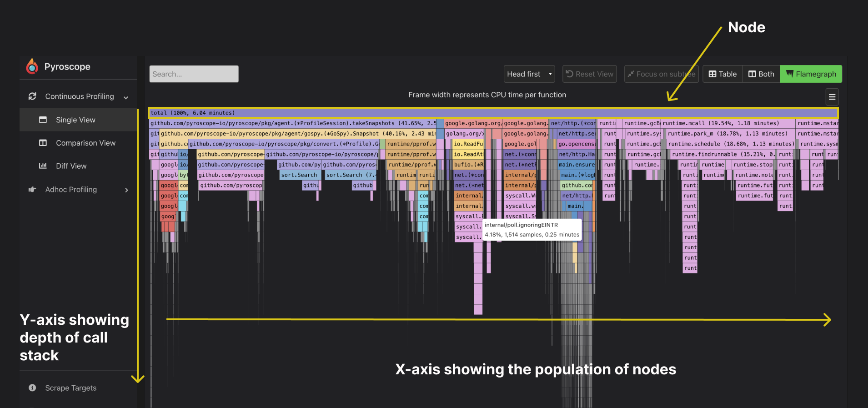Screen dimensions: 868x408
Task: Open the flamegraph hamburger menu
Action: pyautogui.click(x=832, y=97)
